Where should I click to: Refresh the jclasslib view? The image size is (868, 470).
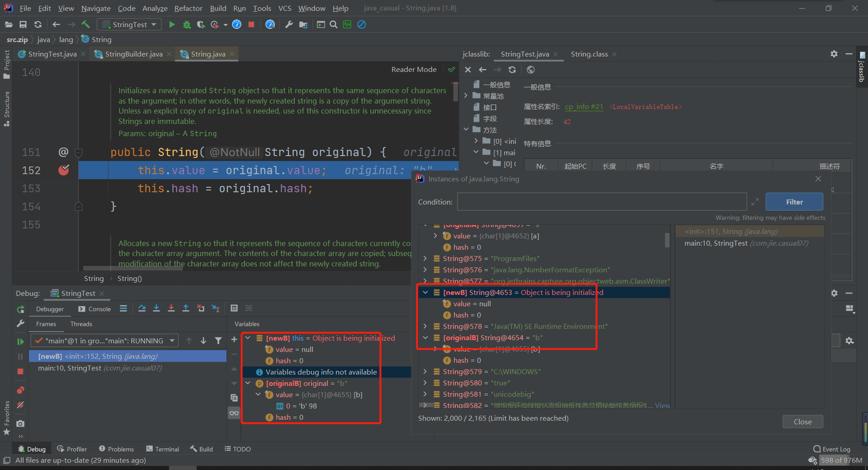tap(512, 70)
